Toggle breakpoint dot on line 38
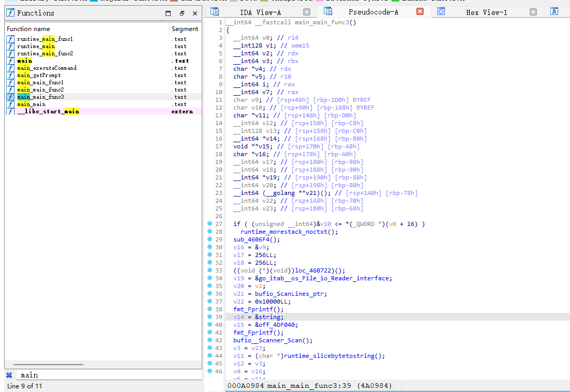The image size is (570, 392). coord(209,309)
